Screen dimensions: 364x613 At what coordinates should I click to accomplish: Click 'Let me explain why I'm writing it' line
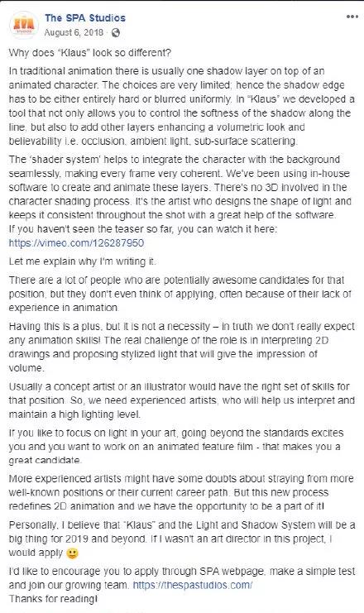82,261
